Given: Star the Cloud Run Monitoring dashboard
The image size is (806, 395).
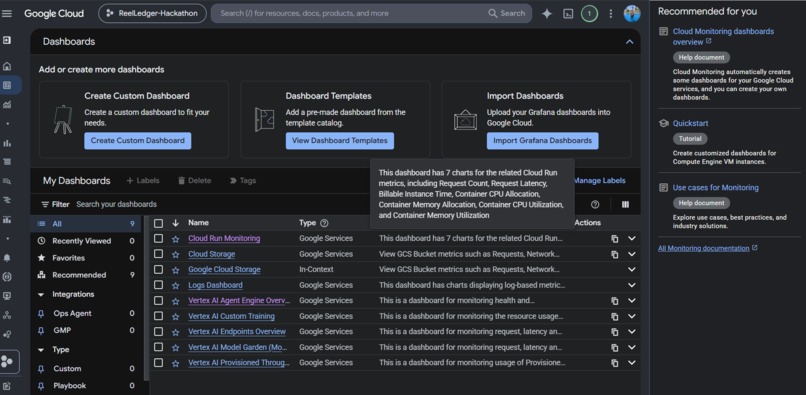Looking at the screenshot, I should [x=175, y=239].
